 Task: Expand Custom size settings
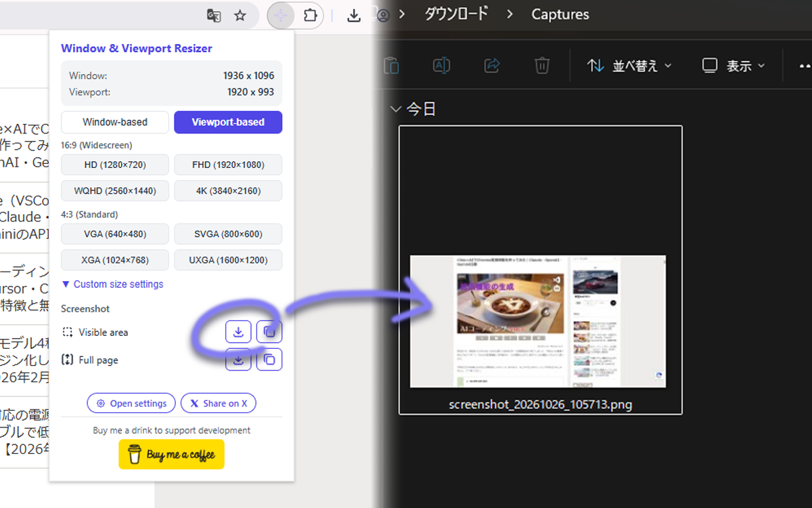click(x=112, y=284)
